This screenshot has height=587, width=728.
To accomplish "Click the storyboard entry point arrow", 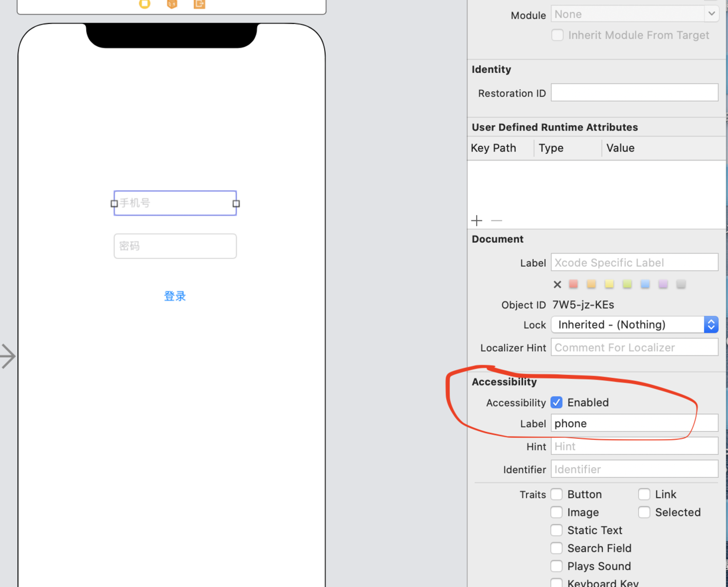I will 8,356.
